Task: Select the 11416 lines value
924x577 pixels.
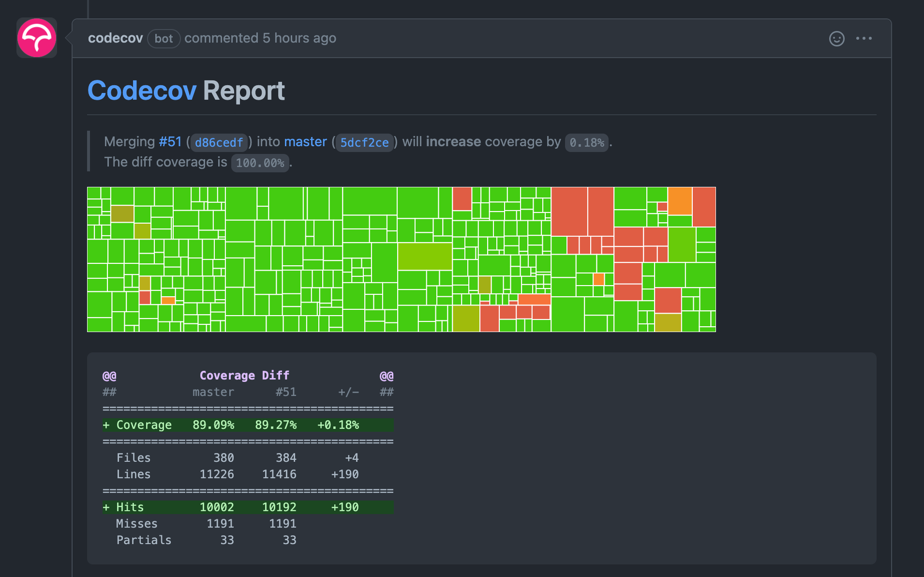Action: [x=279, y=474]
